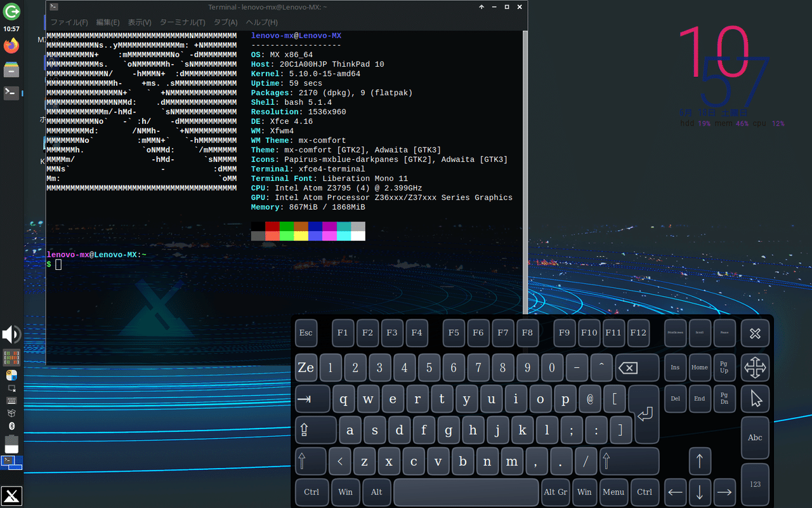Click the green logout icon in the panel

(11, 11)
